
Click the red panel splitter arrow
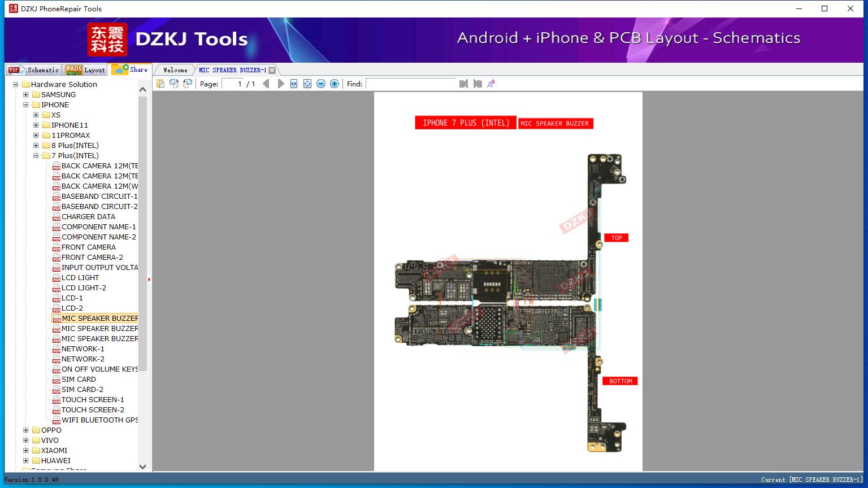[x=149, y=280]
